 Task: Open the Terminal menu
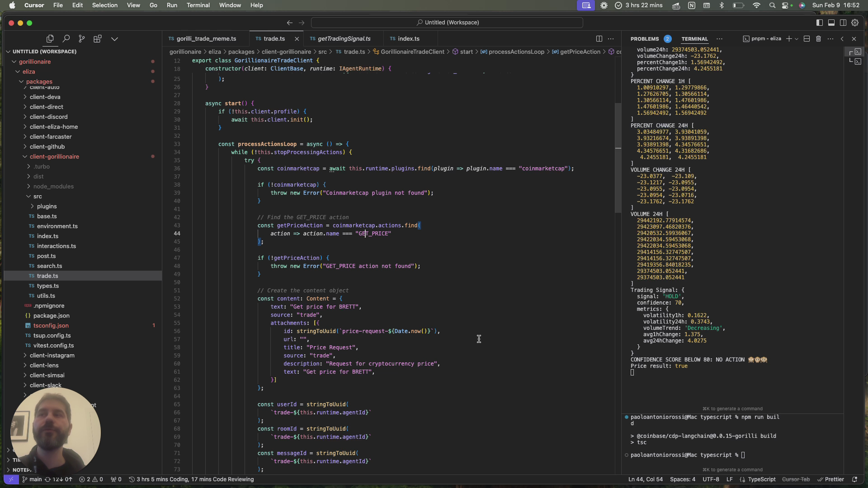pyautogui.click(x=198, y=5)
